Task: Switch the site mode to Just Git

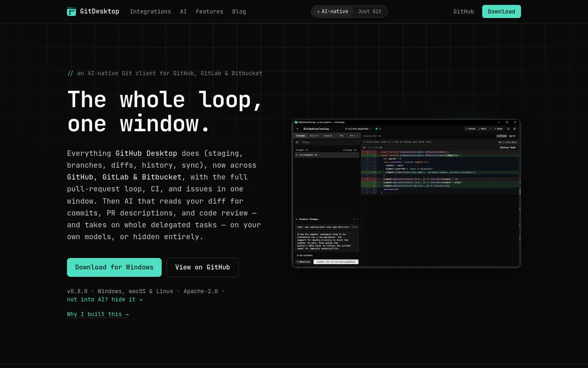Action: pyautogui.click(x=370, y=11)
